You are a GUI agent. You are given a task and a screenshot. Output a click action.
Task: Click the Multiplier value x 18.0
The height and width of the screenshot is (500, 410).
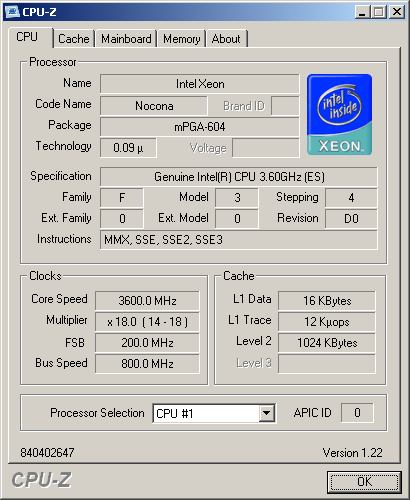(147, 322)
